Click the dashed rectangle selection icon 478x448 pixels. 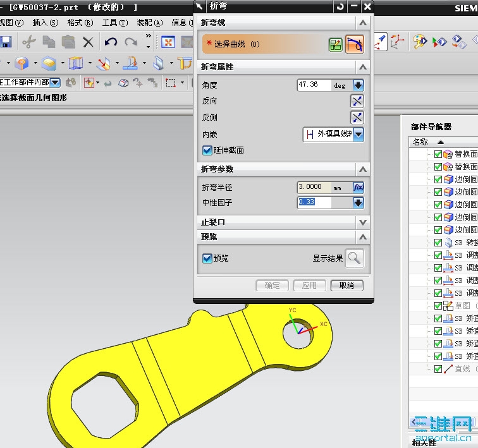pyautogui.click(x=171, y=83)
